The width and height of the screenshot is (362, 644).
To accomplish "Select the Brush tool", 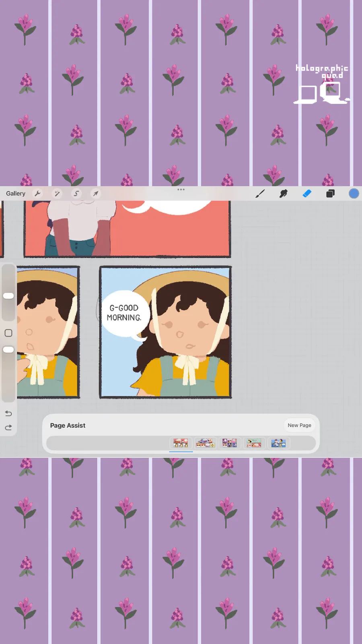I will click(x=260, y=194).
